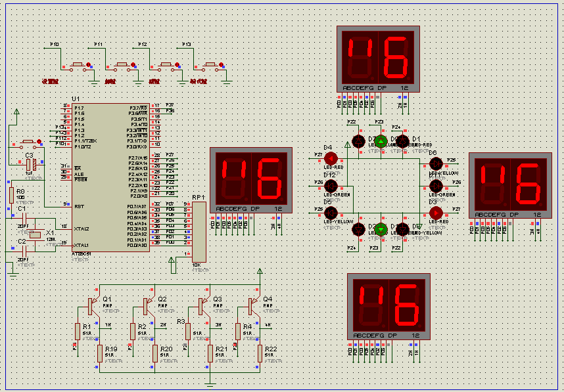Click the P0.0/AD0 pin label on U1
Screen dimensions: 564x392
pyautogui.click(x=137, y=245)
